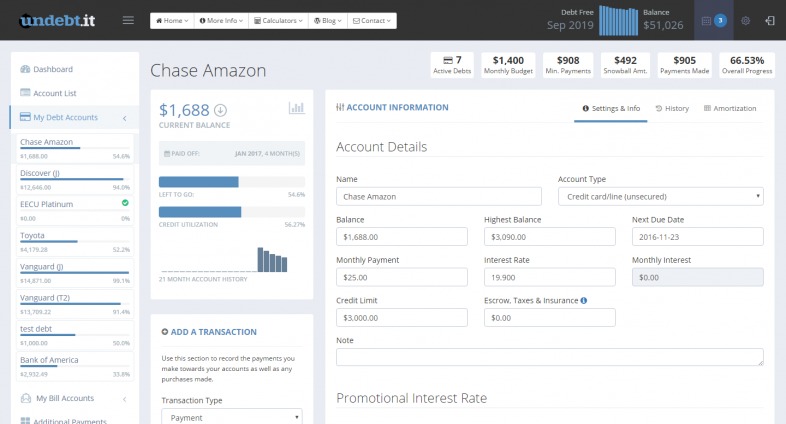This screenshot has height=424, width=786.
Task: Click the Escrow info help icon
Action: (584, 300)
